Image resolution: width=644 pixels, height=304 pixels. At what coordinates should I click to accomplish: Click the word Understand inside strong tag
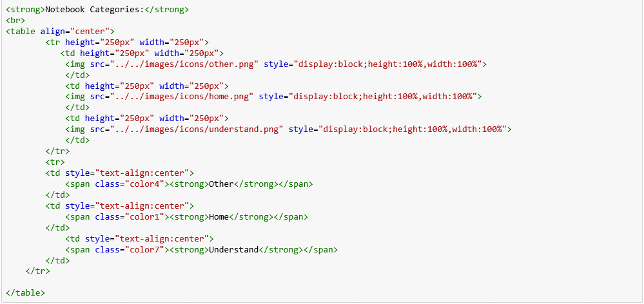tap(234, 249)
